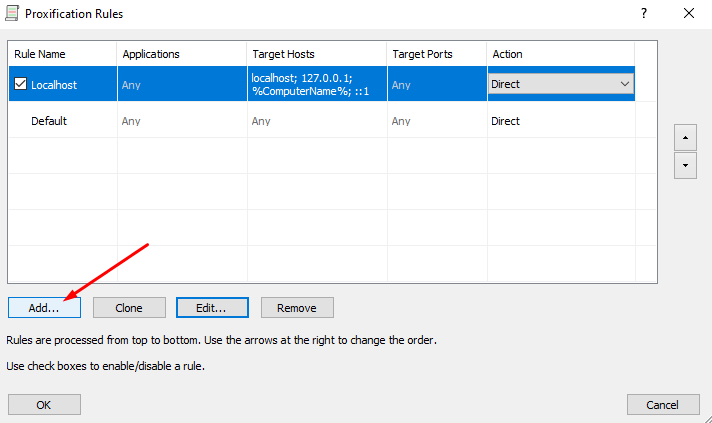Close the Proxification Rules window

point(689,13)
